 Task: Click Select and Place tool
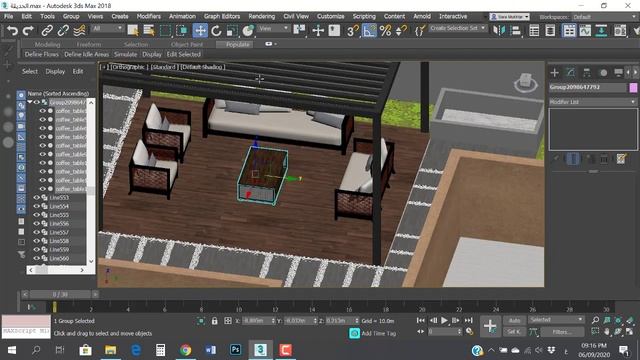pos(248,31)
